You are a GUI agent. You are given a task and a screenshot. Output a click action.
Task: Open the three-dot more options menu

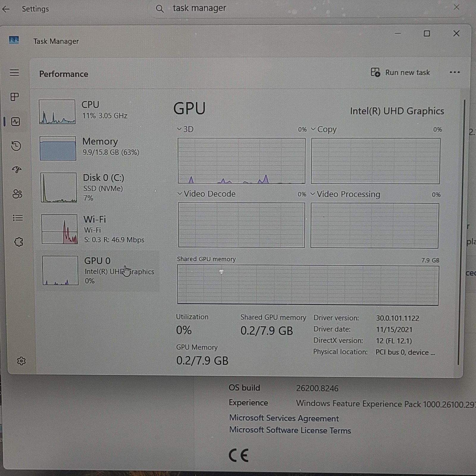point(455,72)
